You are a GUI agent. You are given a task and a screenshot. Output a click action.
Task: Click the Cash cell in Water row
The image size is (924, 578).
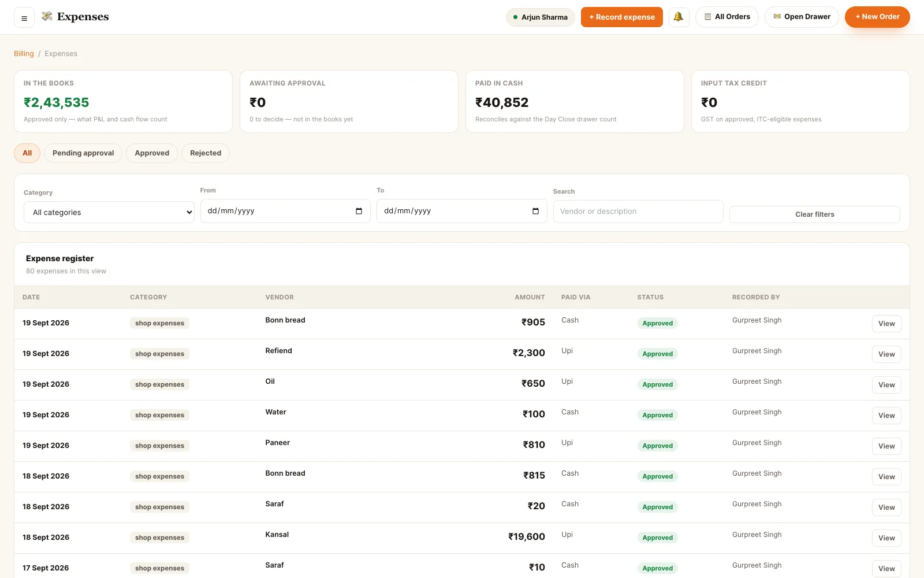(570, 412)
